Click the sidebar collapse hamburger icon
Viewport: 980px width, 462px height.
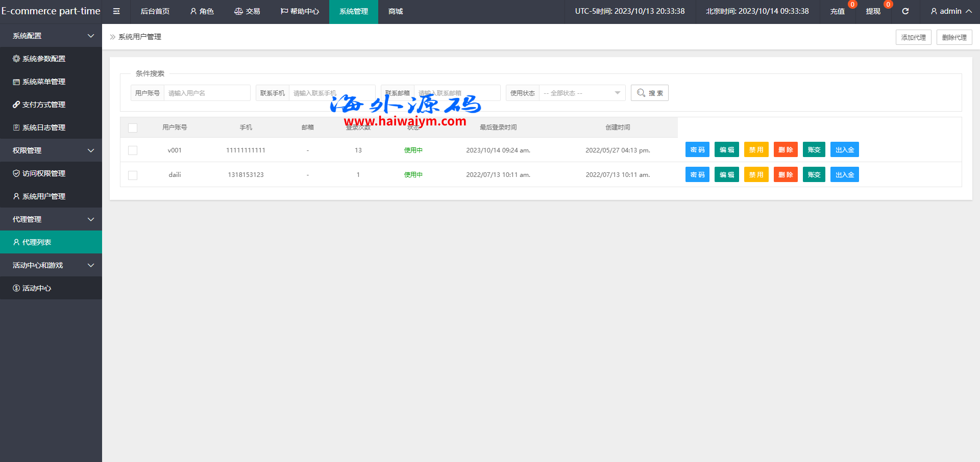tap(116, 11)
